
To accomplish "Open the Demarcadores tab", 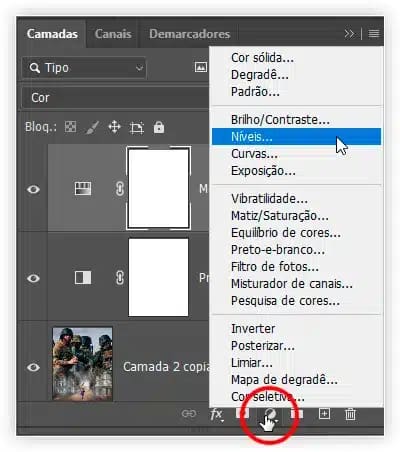I will coord(190,34).
